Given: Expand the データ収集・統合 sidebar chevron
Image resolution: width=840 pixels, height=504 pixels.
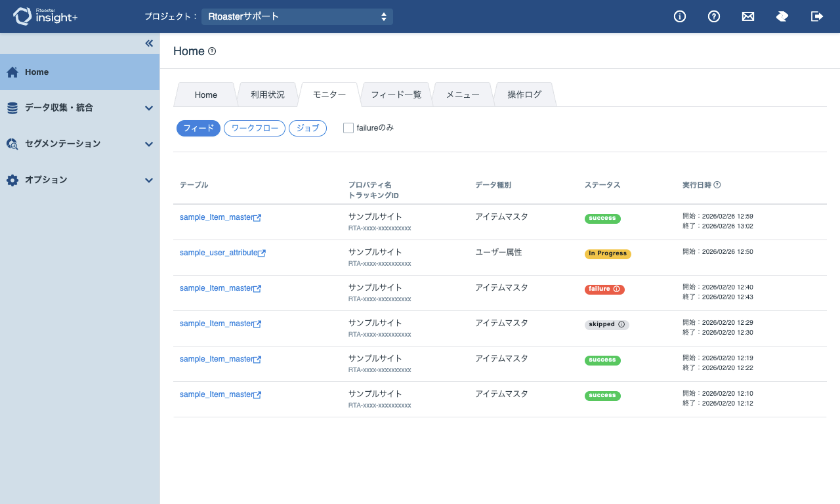Looking at the screenshot, I should [149, 108].
